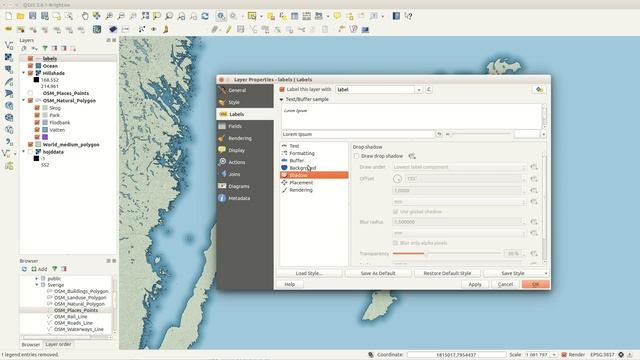
Task: Adjust the sample preview zoom slider
Action: coord(480,134)
